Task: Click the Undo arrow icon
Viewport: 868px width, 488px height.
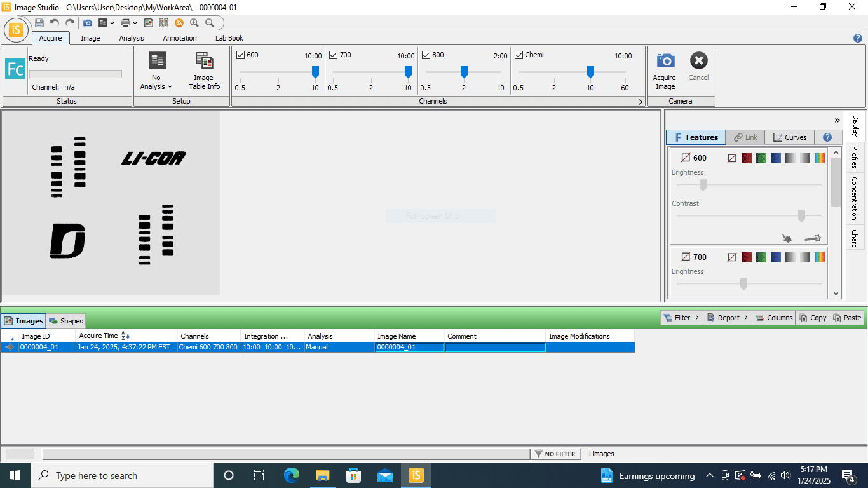Action: 55,23
